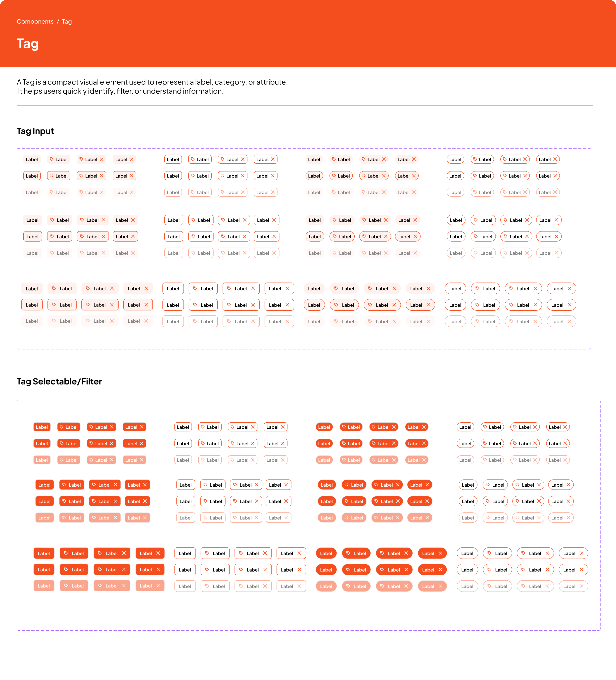Viewport: 616px width, 680px height.
Task: Click close X of third tag in Filter frame top row
Action: coord(112,427)
